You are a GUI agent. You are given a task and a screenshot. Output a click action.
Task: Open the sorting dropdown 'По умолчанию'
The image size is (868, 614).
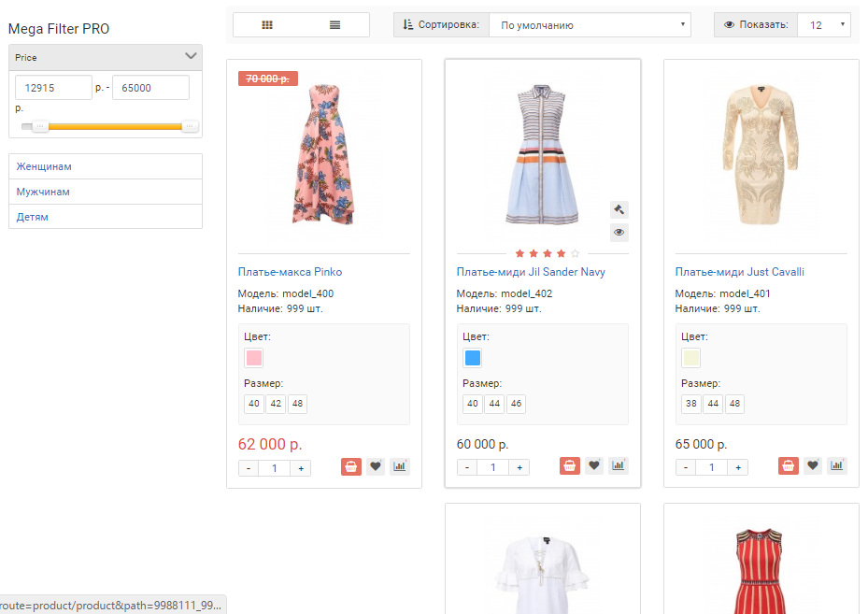(590, 25)
